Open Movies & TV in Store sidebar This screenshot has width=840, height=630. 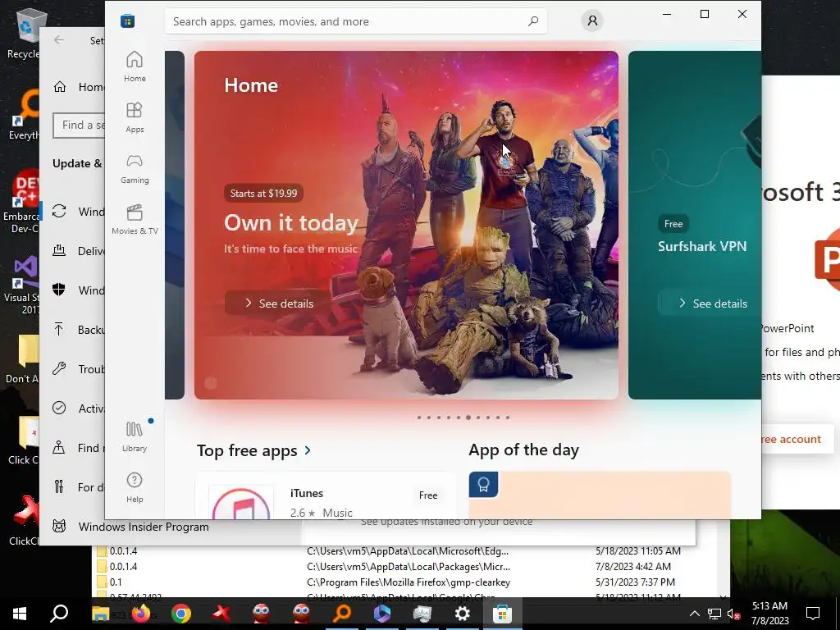tap(135, 219)
